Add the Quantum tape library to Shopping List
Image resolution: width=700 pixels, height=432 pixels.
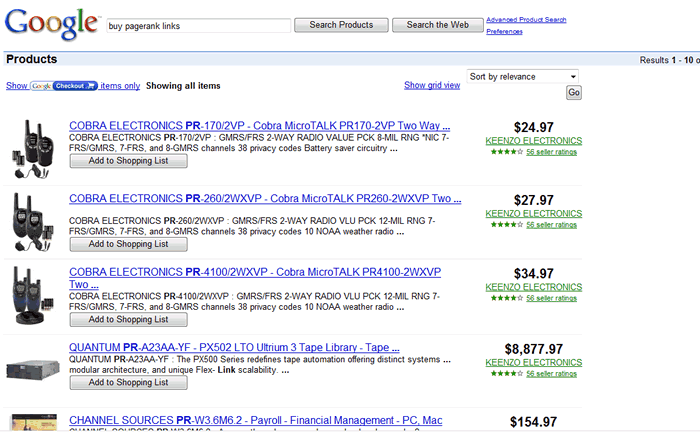[129, 382]
